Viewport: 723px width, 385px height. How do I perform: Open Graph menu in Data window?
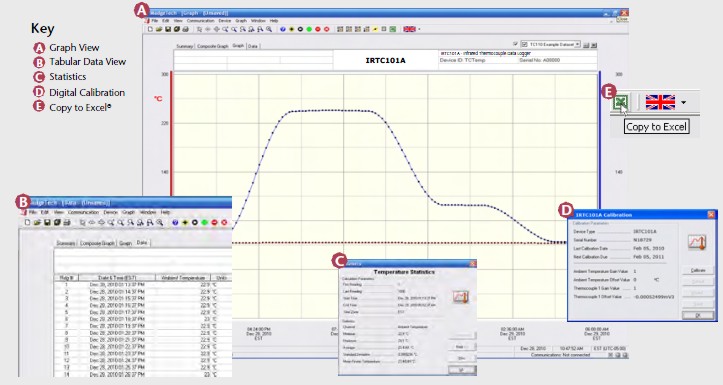128,213
